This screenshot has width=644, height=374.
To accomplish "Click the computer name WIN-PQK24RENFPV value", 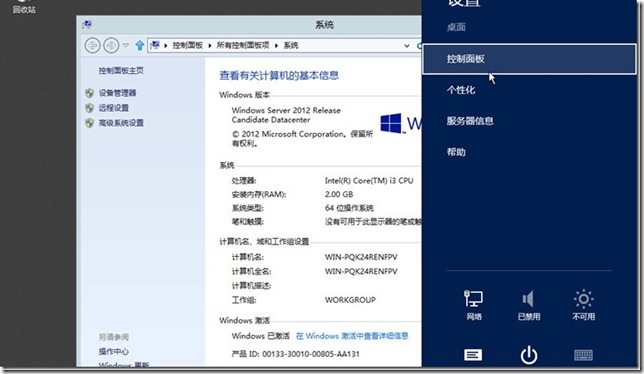I will point(361,257).
